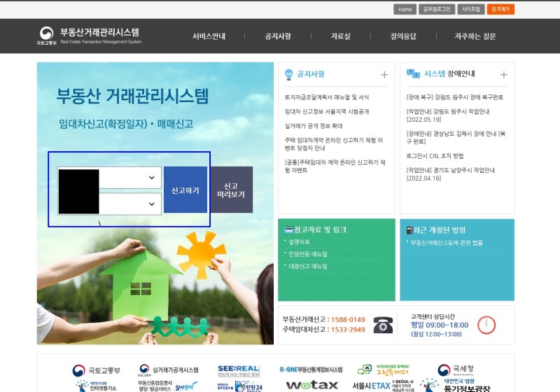The image size is (560, 392).
Task: Open notice [공통]주택임대차 계약 온라인 신고하기 체험 이벤트
Action: [x=335, y=166]
